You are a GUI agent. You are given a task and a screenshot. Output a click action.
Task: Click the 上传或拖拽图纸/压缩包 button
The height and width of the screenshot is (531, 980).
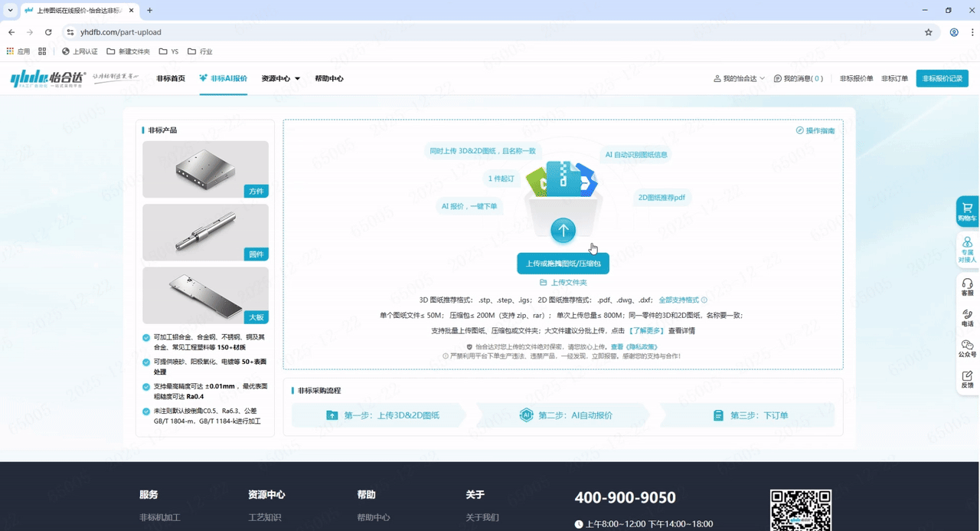pos(563,264)
